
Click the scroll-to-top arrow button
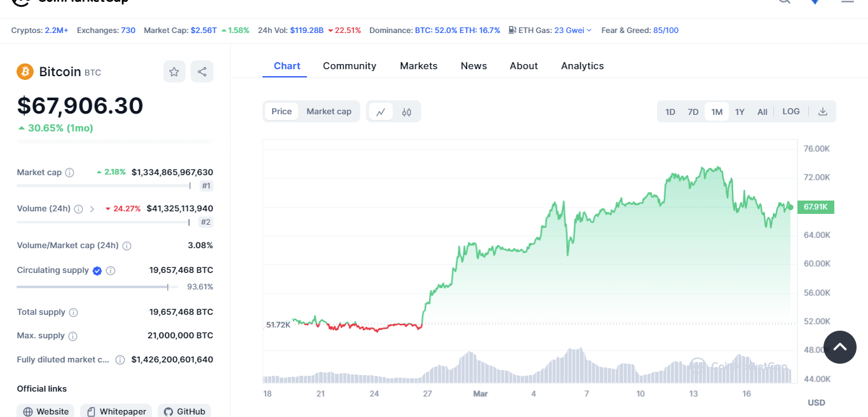coord(840,347)
